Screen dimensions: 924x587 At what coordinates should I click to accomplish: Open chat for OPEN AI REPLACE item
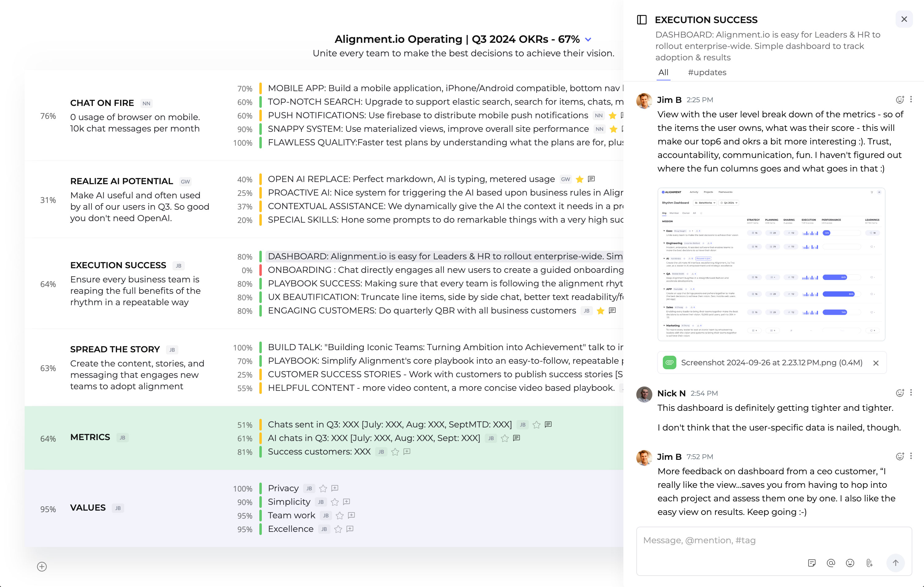click(x=591, y=179)
